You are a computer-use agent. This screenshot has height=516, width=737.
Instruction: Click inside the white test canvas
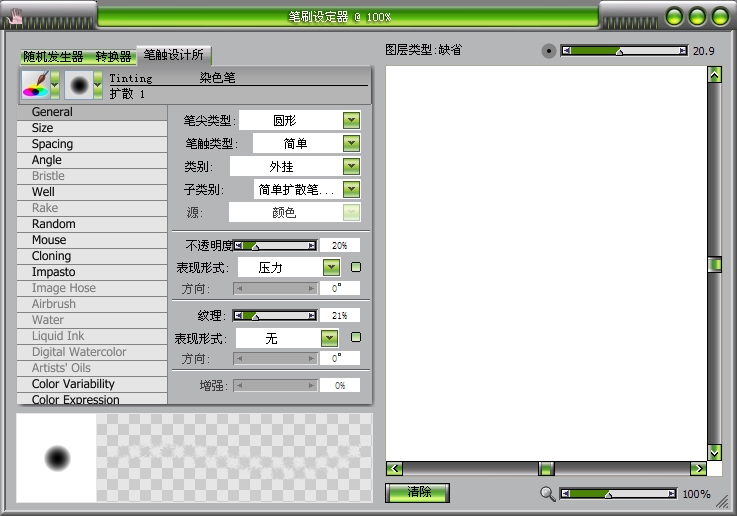pyautogui.click(x=546, y=263)
